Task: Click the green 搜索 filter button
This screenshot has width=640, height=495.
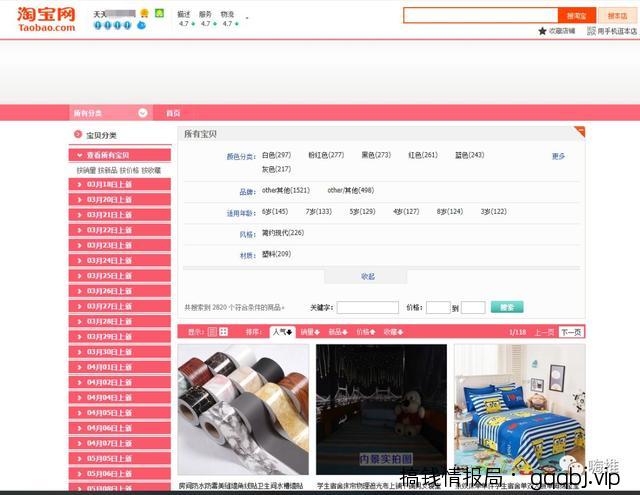Action: 507,307
